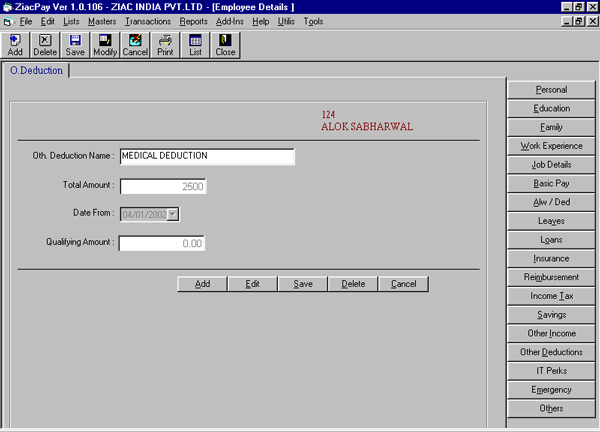Open the Leaves section

[551, 221]
